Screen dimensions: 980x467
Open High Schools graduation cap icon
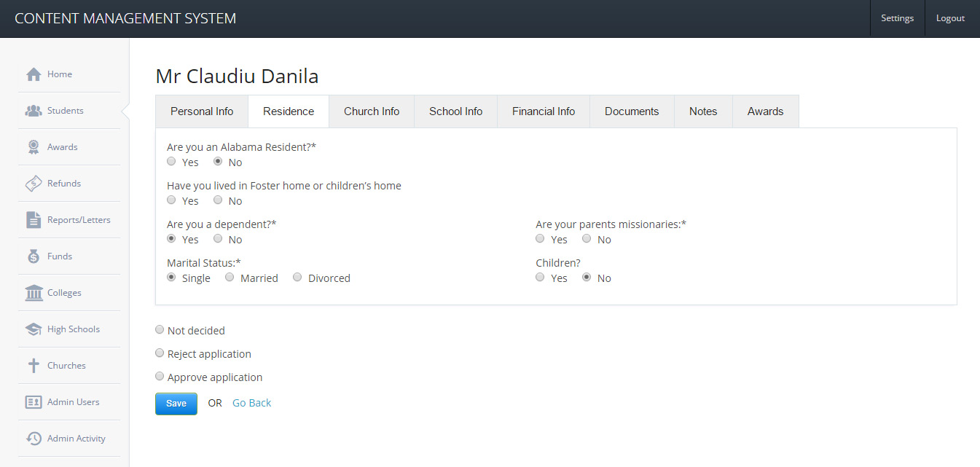coord(34,329)
